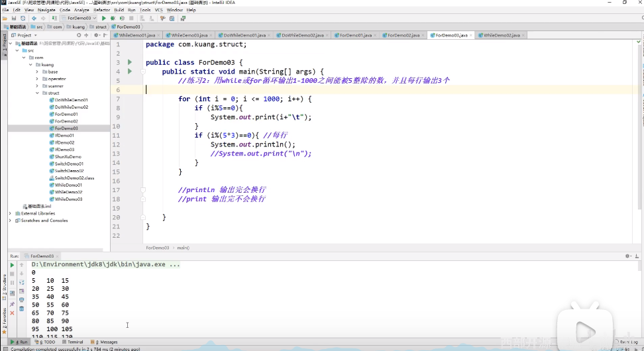Click run gutter arrow beside class ForDemo03 line

click(130, 62)
